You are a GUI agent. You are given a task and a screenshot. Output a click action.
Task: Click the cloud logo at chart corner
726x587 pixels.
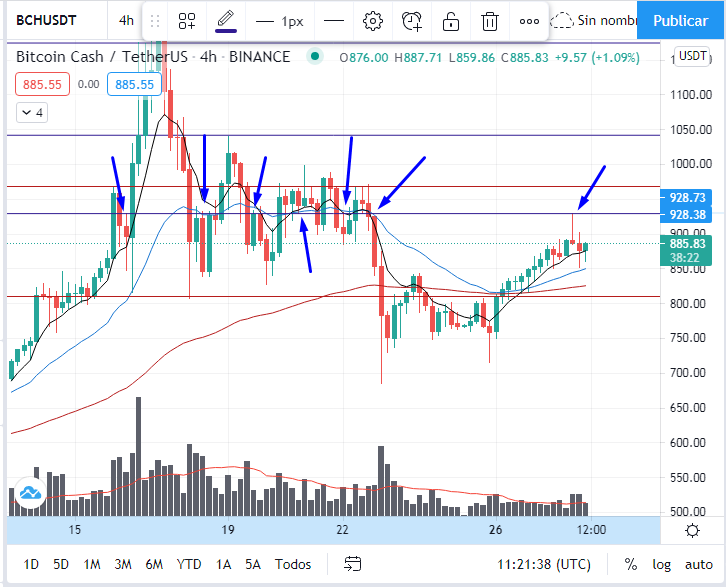click(30, 493)
